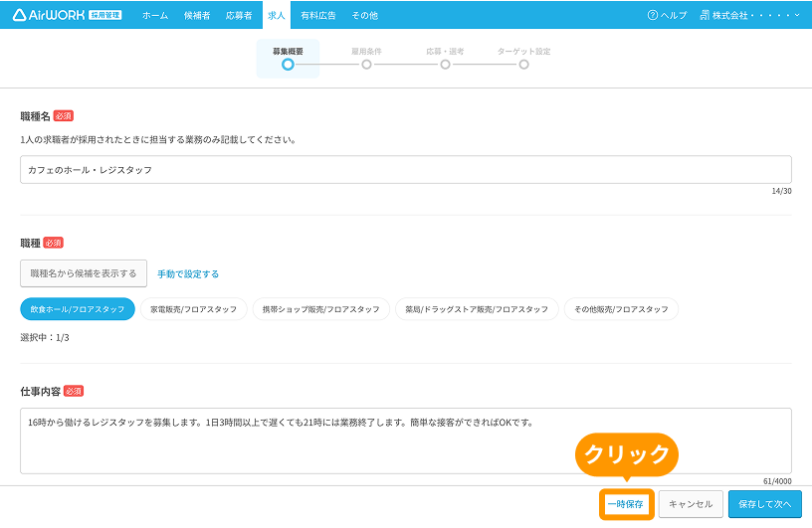Open the その他 menu
The height and width of the screenshot is (528, 812).
click(x=364, y=16)
